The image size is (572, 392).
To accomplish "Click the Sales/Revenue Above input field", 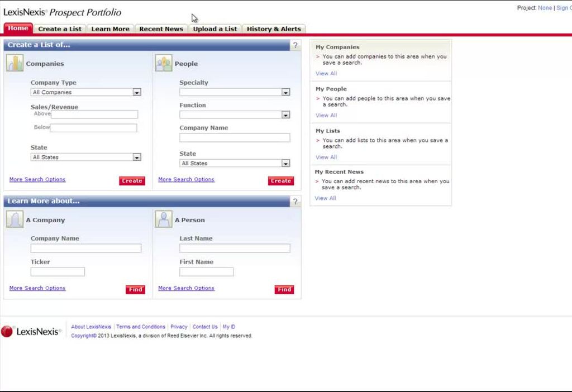I will (94, 114).
